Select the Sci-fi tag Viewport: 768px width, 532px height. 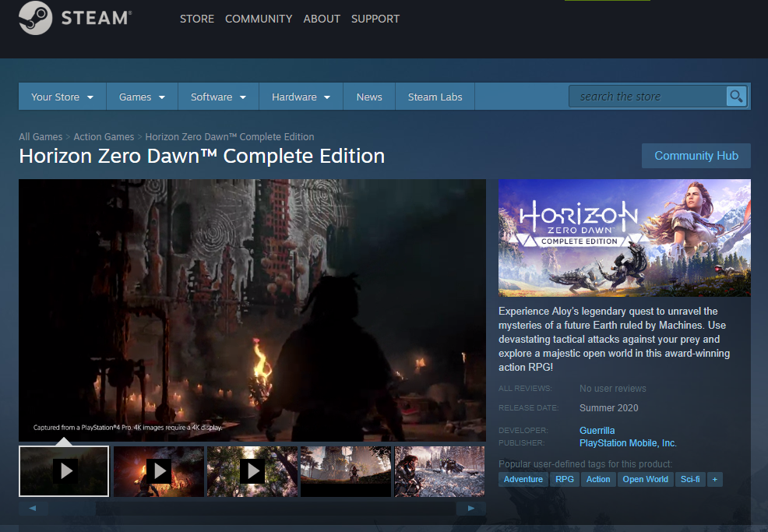(690, 479)
